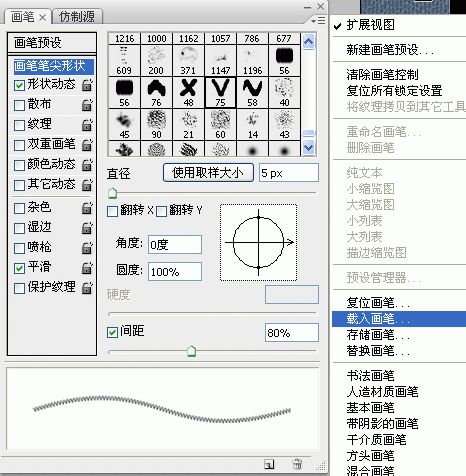Select 画笔笔尖形状 option
The image size is (466, 476).
tap(54, 66)
